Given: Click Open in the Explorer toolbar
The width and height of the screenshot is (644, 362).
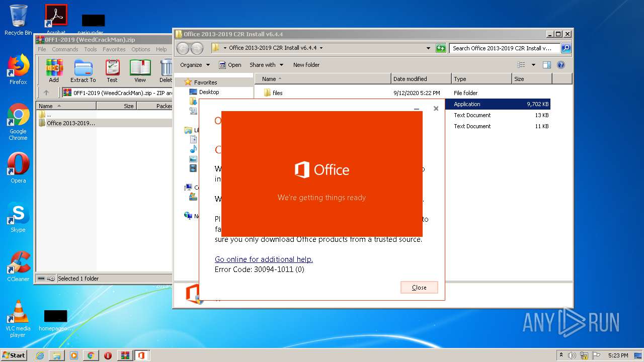Looking at the screenshot, I should pyautogui.click(x=230, y=65).
